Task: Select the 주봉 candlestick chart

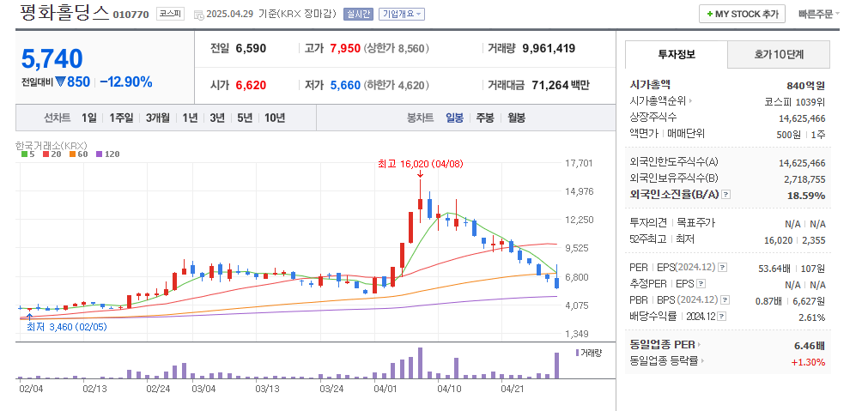Action: [485, 118]
